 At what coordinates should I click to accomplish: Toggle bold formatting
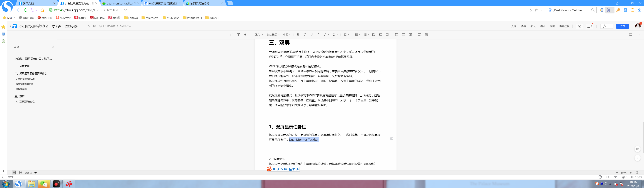point(298,35)
